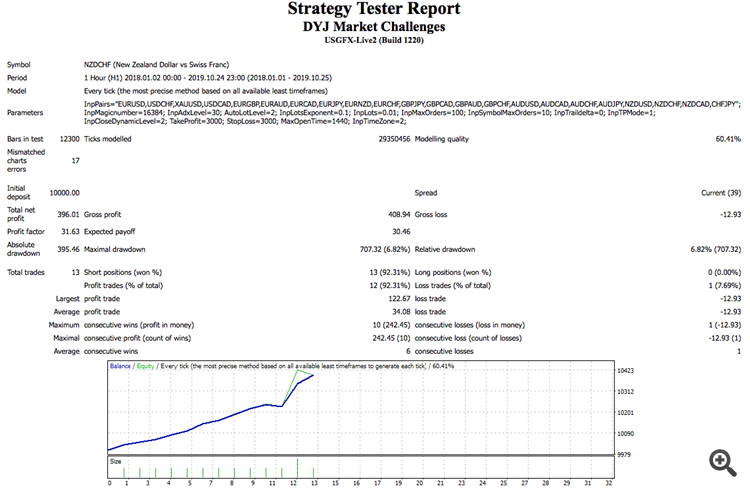Click the spread value 'Current (39)'
The height and width of the screenshot is (489, 750).
(721, 192)
